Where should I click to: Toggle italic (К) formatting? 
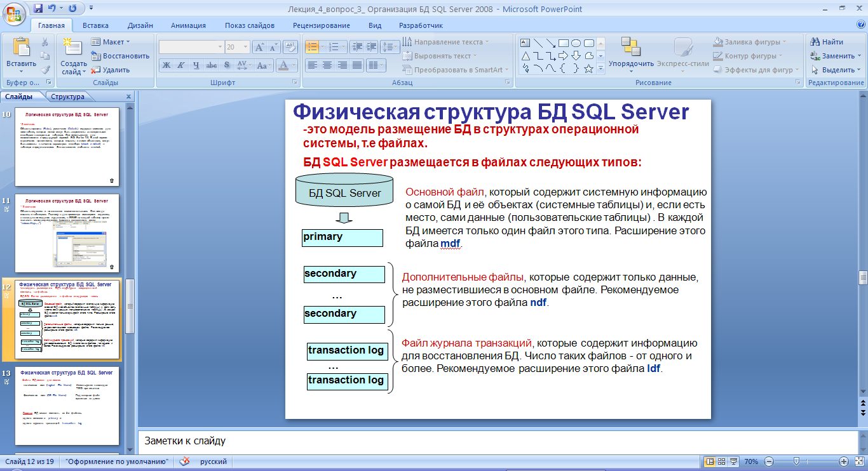tap(181, 65)
